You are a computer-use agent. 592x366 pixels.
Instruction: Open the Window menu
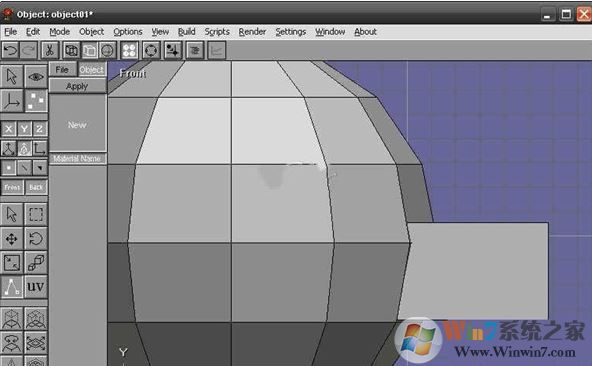[330, 32]
